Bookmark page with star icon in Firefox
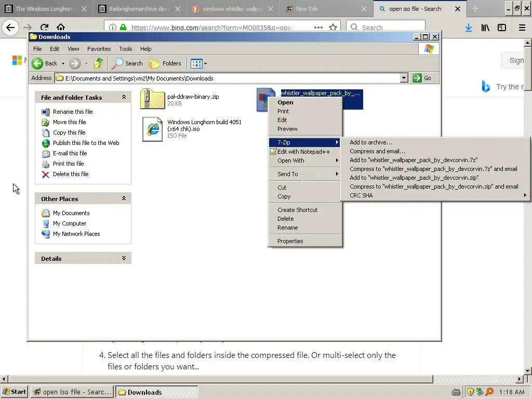Image resolution: width=532 pixels, height=399 pixels. pyautogui.click(x=333, y=27)
